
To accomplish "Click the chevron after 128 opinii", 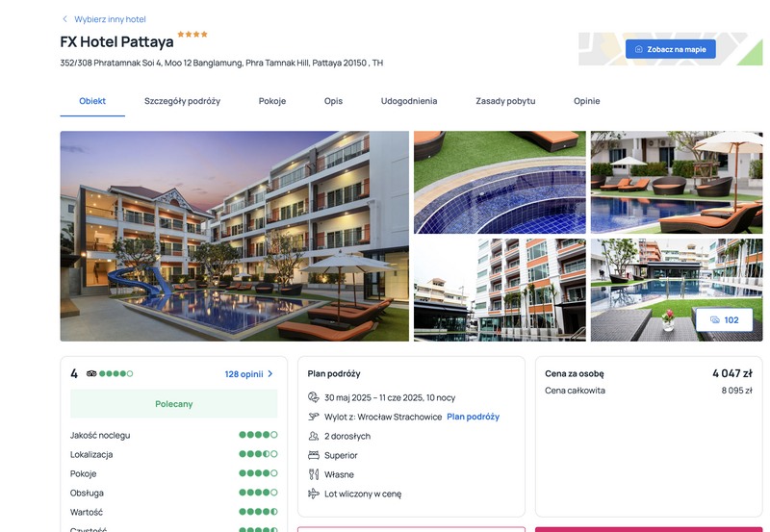I will pos(270,374).
